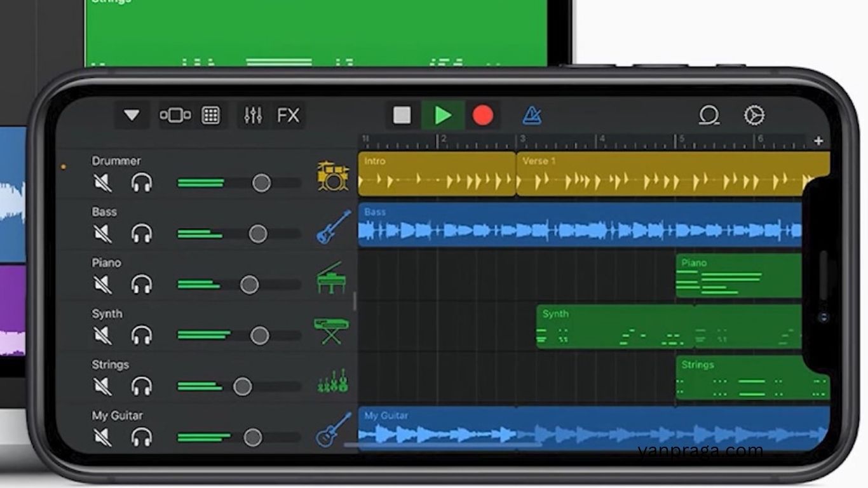Select the grand piano instrument icon
This screenshot has height=488, width=868.
[330, 278]
